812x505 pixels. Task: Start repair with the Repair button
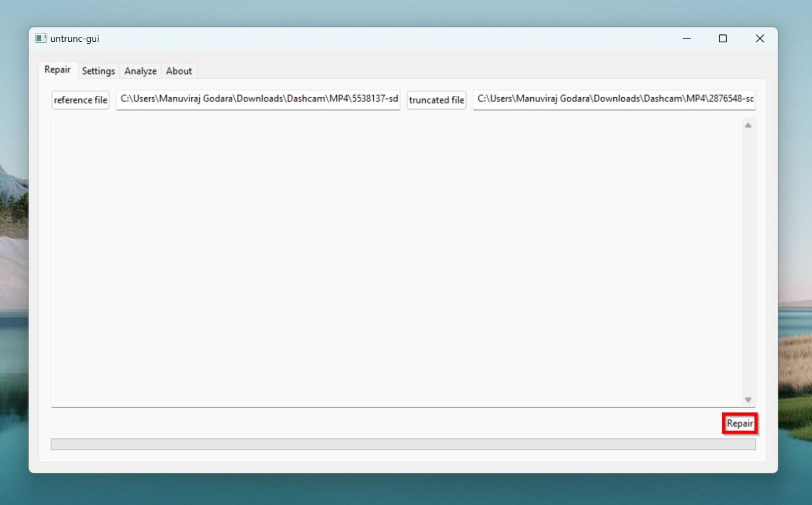740,424
